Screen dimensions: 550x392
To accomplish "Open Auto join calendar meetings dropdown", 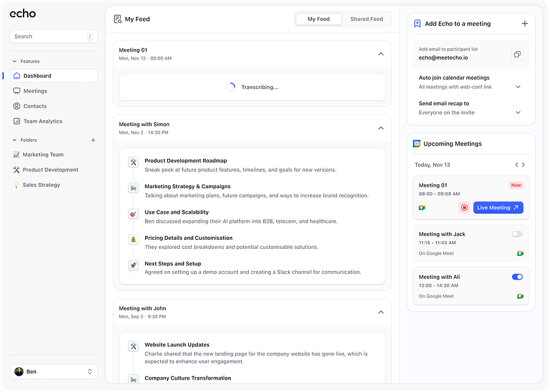I will click(518, 87).
